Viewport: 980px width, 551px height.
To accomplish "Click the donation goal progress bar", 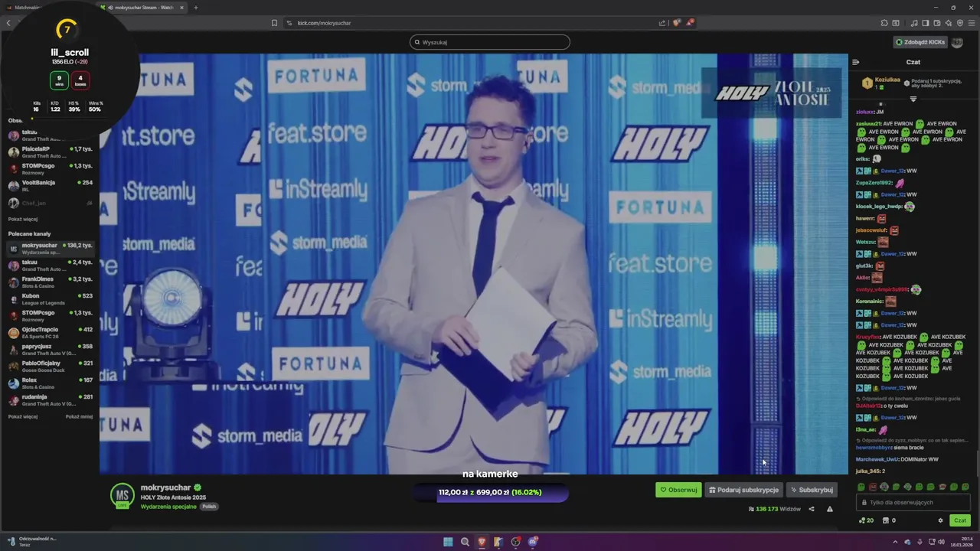I will coord(490,492).
